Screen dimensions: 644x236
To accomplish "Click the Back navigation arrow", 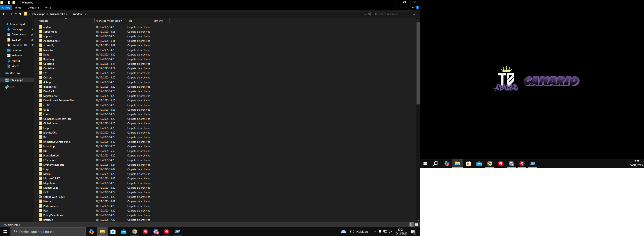I will coord(4,14).
